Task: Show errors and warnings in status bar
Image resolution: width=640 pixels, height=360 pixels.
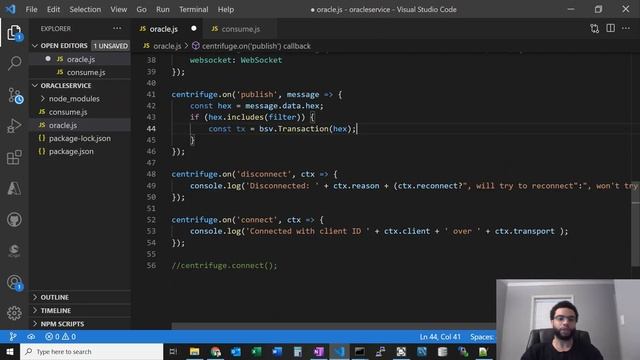Action: pyautogui.click(x=60, y=337)
